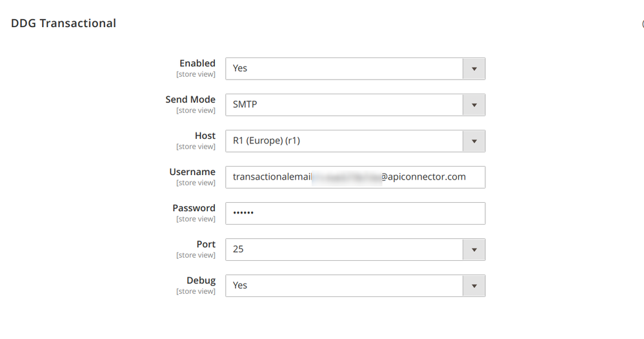The height and width of the screenshot is (339, 644).
Task: Click the Port dropdown arrow
Action: pyautogui.click(x=474, y=249)
